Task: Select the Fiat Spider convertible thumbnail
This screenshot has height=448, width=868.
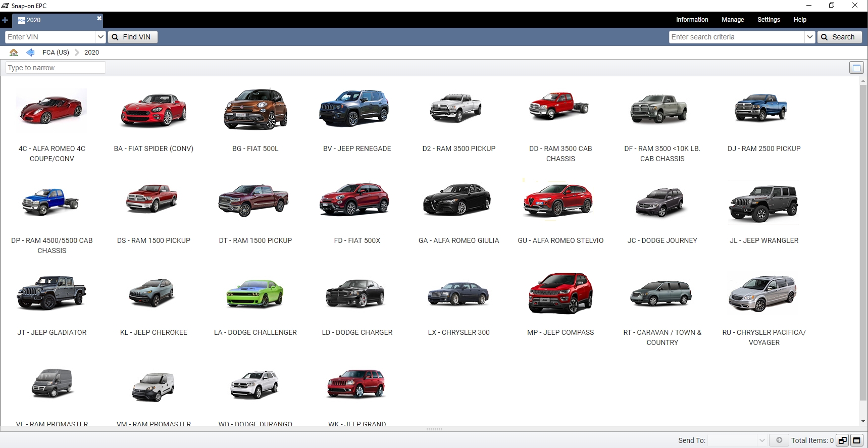Action: coord(154,110)
